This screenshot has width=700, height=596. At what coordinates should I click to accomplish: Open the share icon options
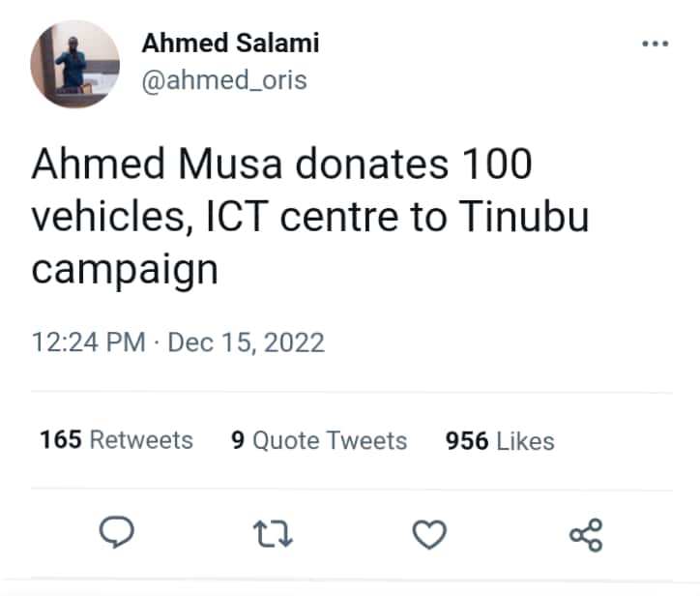pos(586,535)
